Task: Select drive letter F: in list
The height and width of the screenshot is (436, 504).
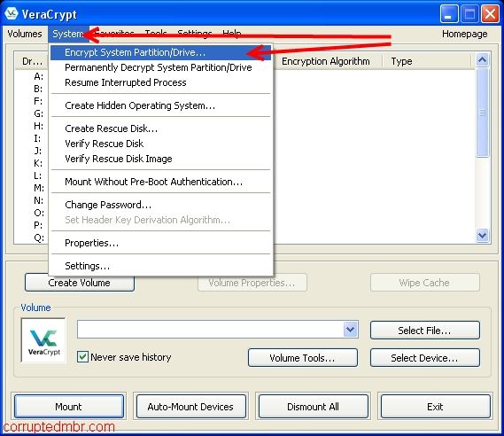Action: pyautogui.click(x=38, y=101)
